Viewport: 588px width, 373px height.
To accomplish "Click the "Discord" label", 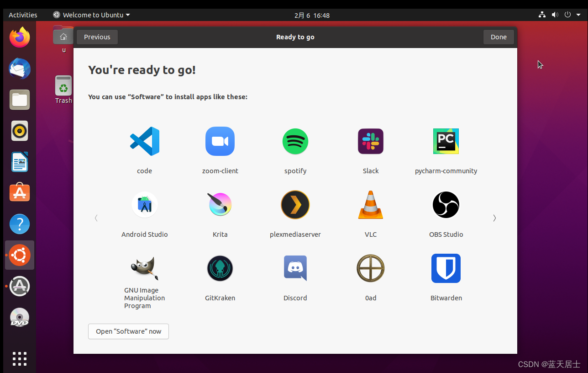I will 295,298.
